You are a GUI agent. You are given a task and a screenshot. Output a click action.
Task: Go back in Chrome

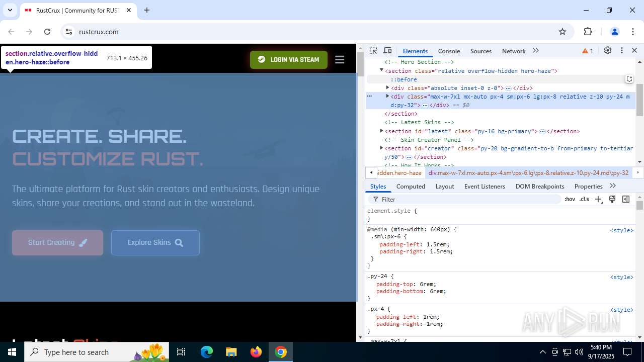(x=11, y=32)
